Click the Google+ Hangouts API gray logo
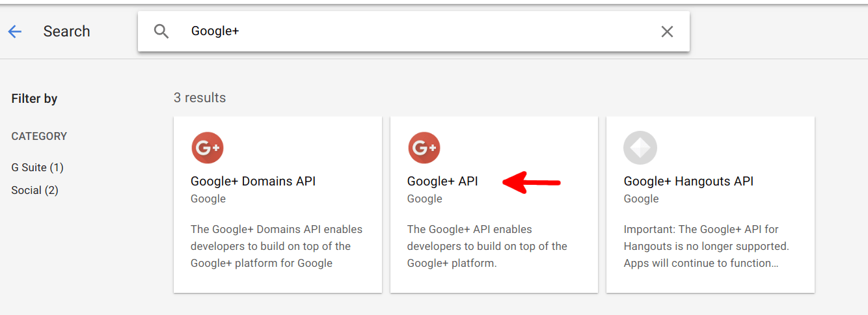The image size is (868, 315). click(x=640, y=148)
